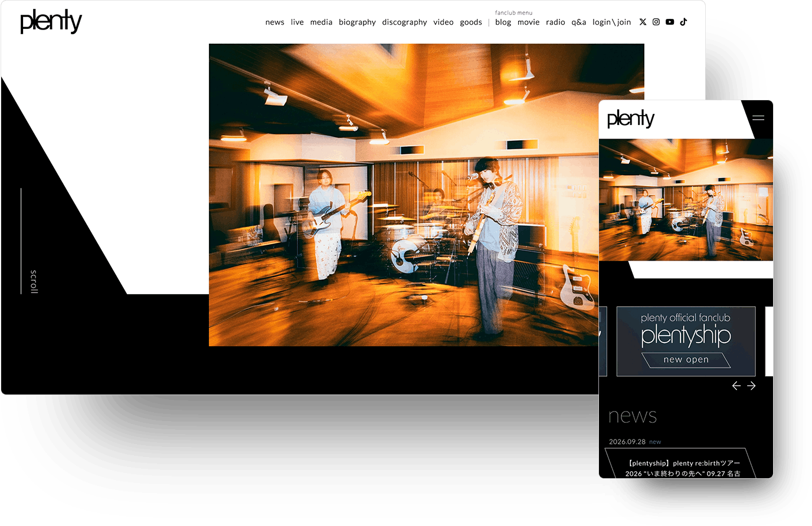Open the q&a link
Image resolution: width=812 pixels, height=526 pixels.
579,22
